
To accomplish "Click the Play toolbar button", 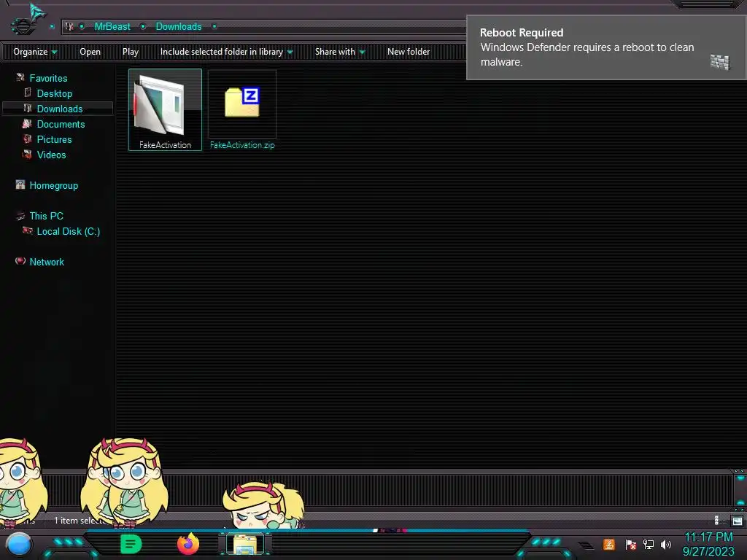I will (131, 52).
